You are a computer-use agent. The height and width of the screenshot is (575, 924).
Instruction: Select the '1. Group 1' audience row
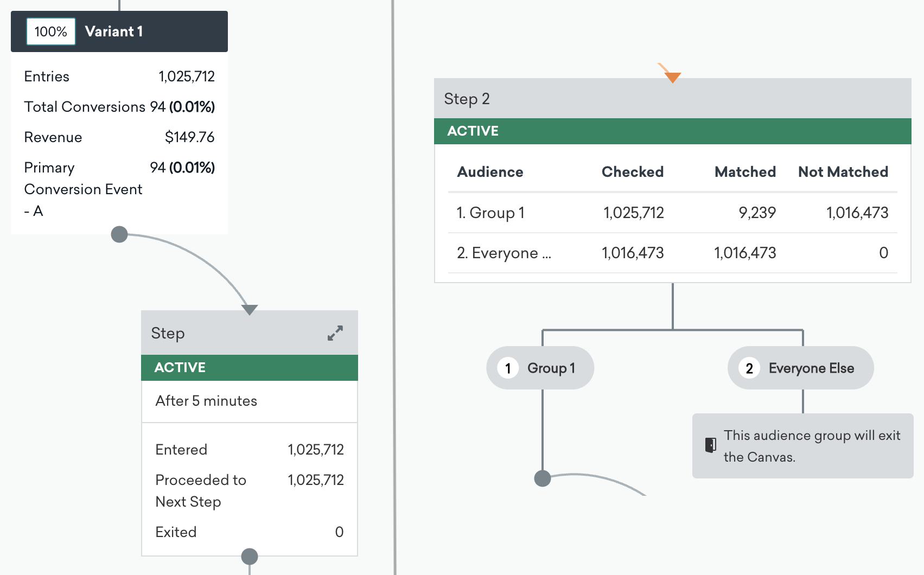pyautogui.click(x=672, y=213)
